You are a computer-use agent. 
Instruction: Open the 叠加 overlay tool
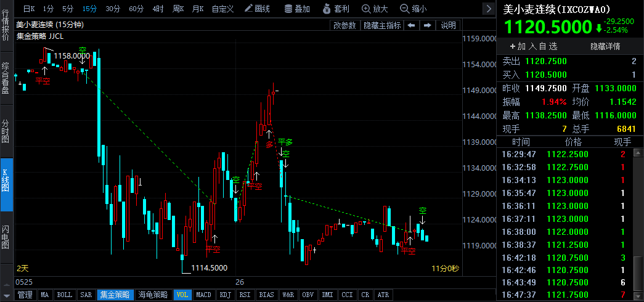tap(298, 8)
